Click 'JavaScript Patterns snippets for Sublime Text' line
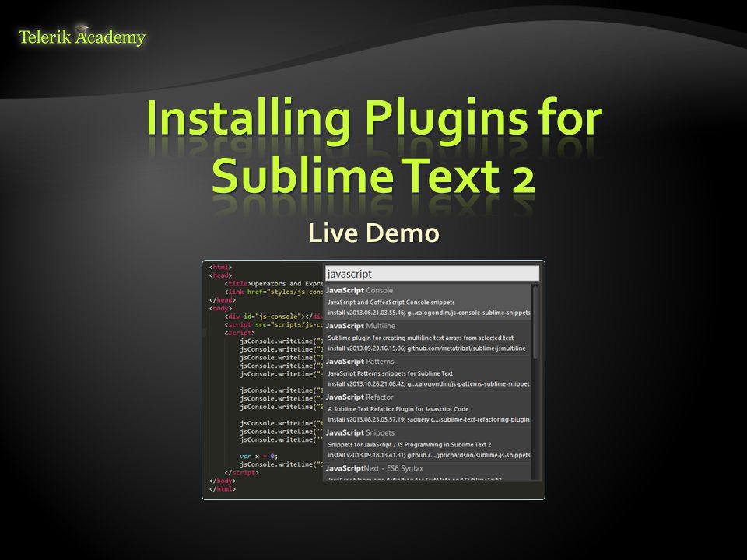Viewport: 747px width, 560px height. (x=390, y=373)
